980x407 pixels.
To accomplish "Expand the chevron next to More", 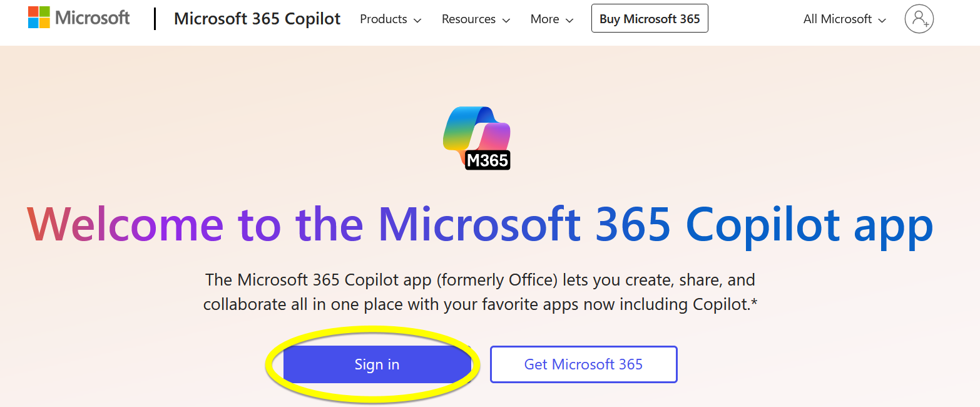I will [x=569, y=21].
